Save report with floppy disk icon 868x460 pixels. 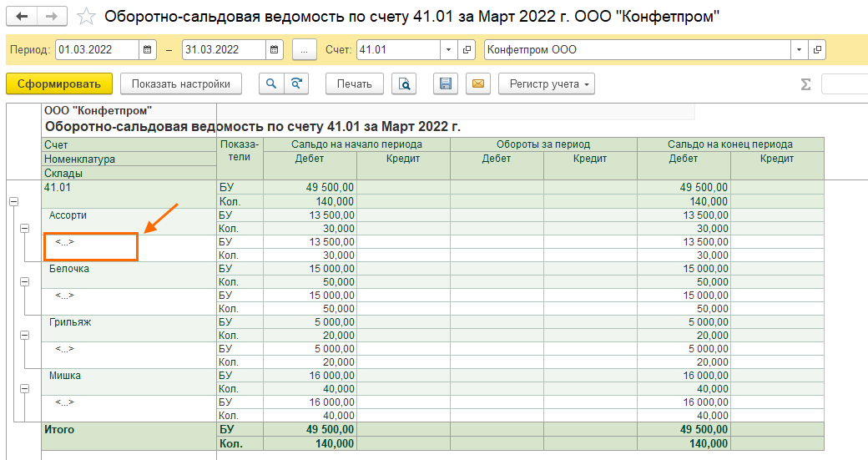446,84
